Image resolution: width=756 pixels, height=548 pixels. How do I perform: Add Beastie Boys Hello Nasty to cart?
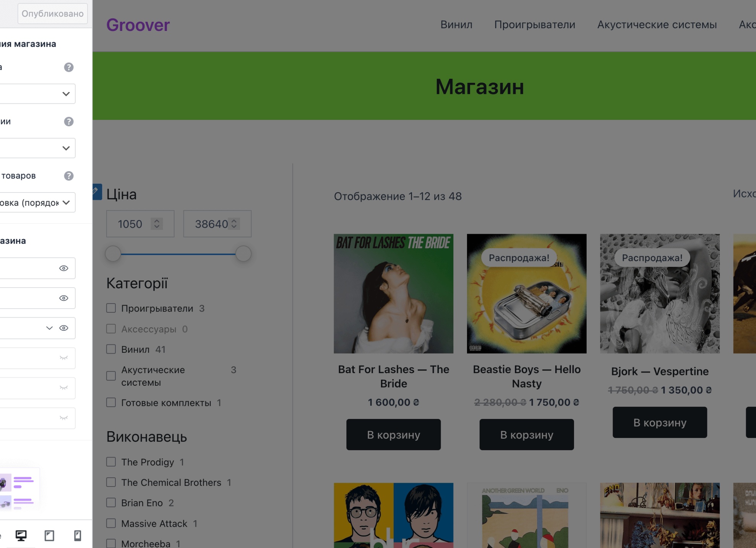527,435
